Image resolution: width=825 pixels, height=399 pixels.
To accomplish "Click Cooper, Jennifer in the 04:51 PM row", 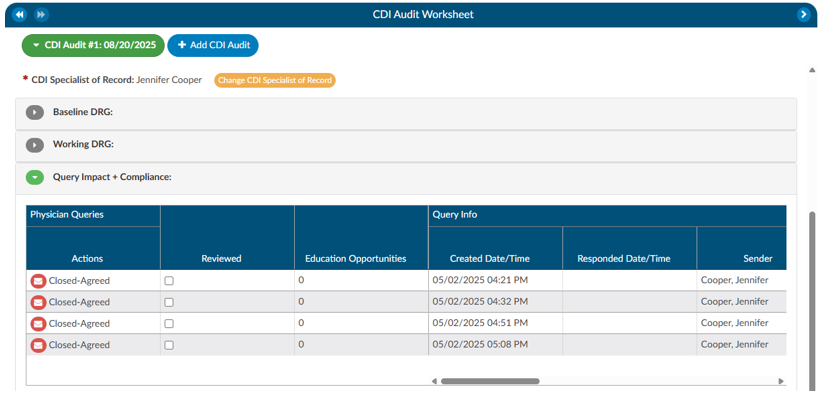I will pos(735,323).
